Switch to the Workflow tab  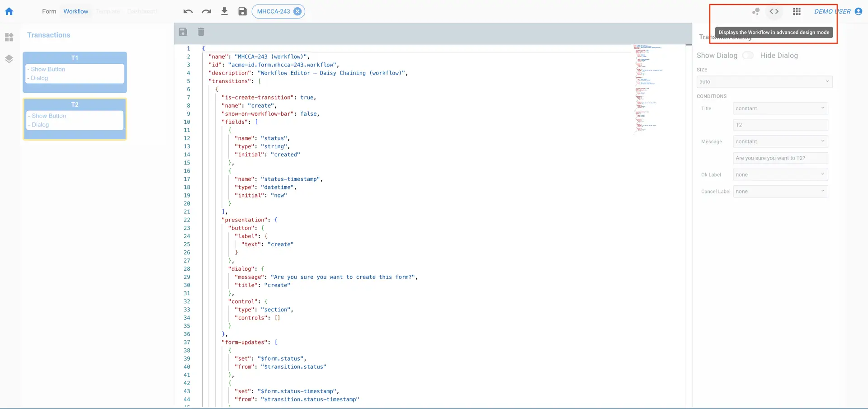tap(75, 11)
